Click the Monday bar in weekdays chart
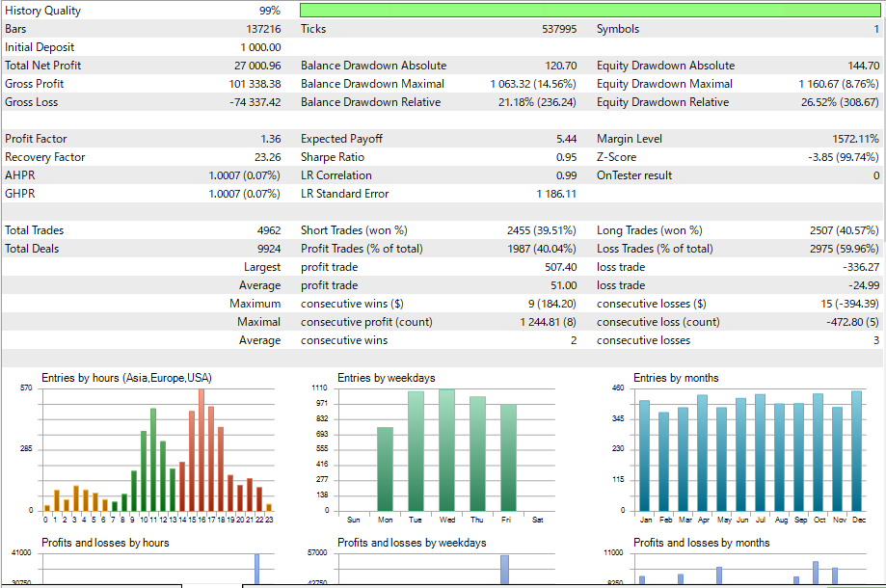Screen dimensions: 886x588 [385, 468]
